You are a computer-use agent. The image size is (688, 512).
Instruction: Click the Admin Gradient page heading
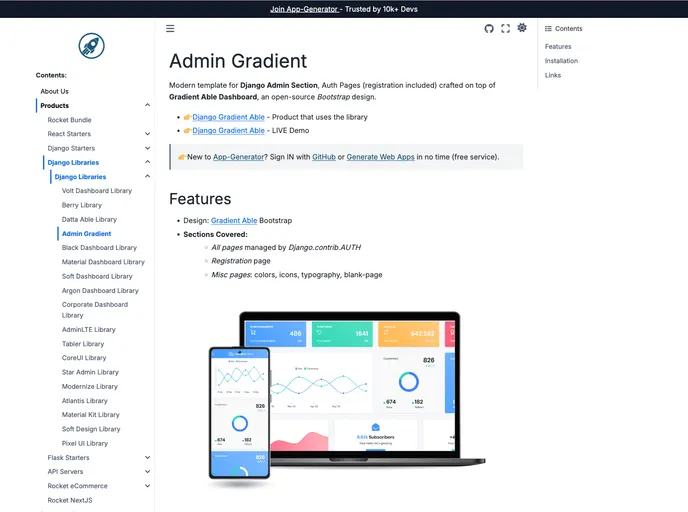(x=238, y=61)
